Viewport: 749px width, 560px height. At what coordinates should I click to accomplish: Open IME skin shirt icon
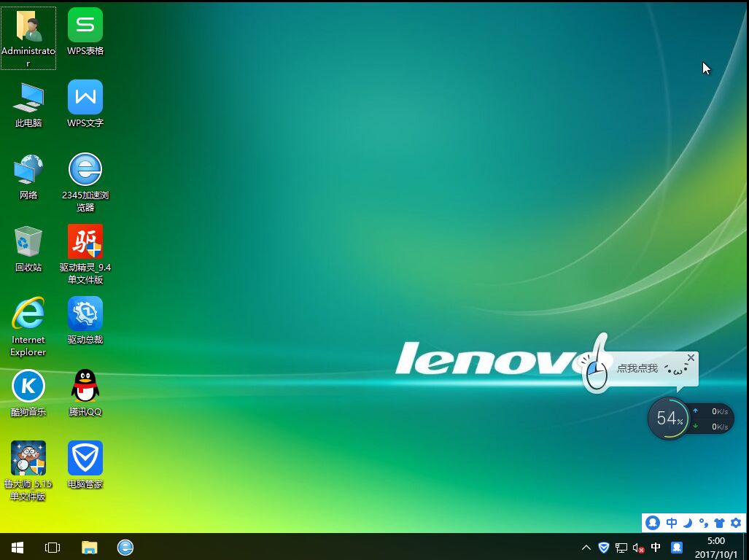click(719, 523)
